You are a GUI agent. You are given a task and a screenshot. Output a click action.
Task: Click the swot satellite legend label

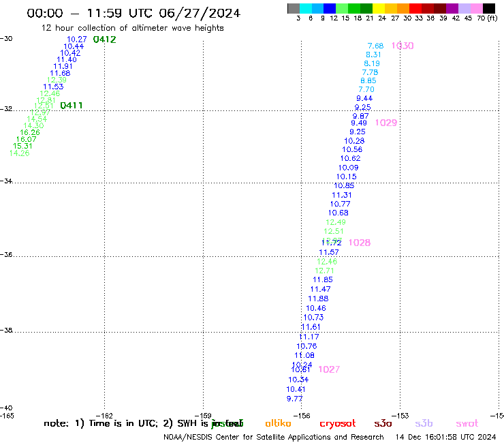click(x=467, y=423)
